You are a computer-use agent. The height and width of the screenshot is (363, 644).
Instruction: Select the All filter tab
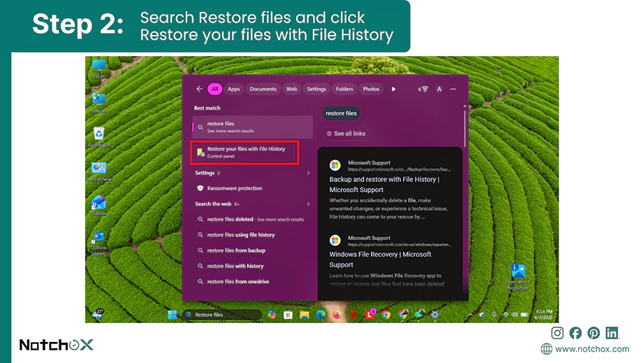(x=215, y=89)
